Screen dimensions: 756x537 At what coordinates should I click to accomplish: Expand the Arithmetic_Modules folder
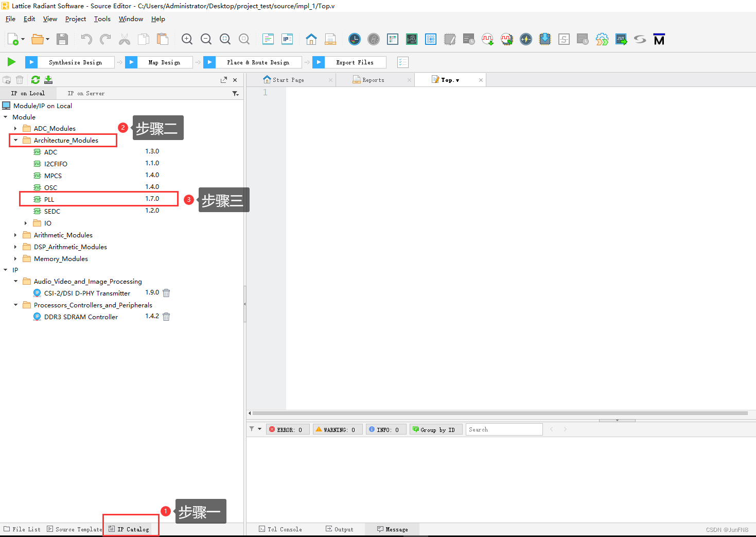coord(15,235)
